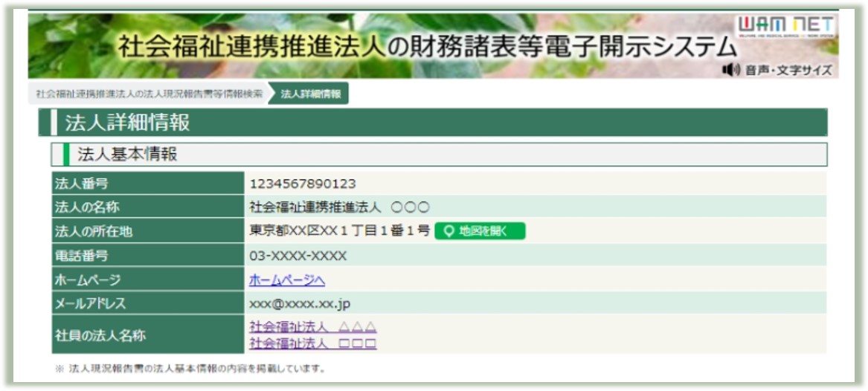Click the name 社会福祉連携推進法人 ○○○

(x=339, y=207)
